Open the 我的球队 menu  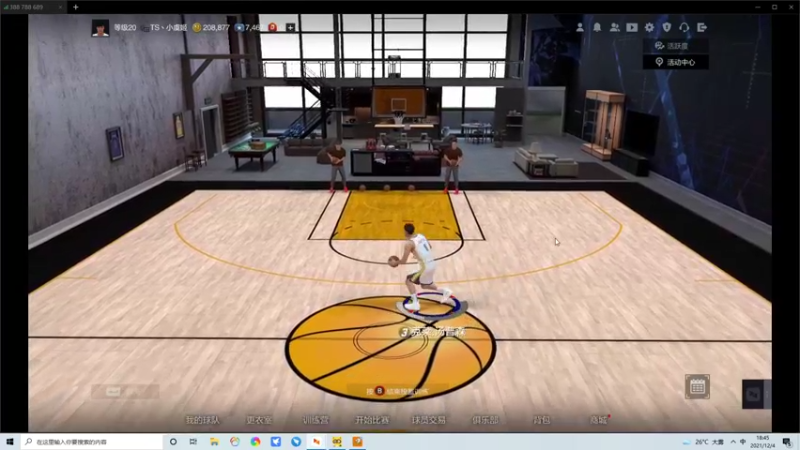[x=203, y=420]
